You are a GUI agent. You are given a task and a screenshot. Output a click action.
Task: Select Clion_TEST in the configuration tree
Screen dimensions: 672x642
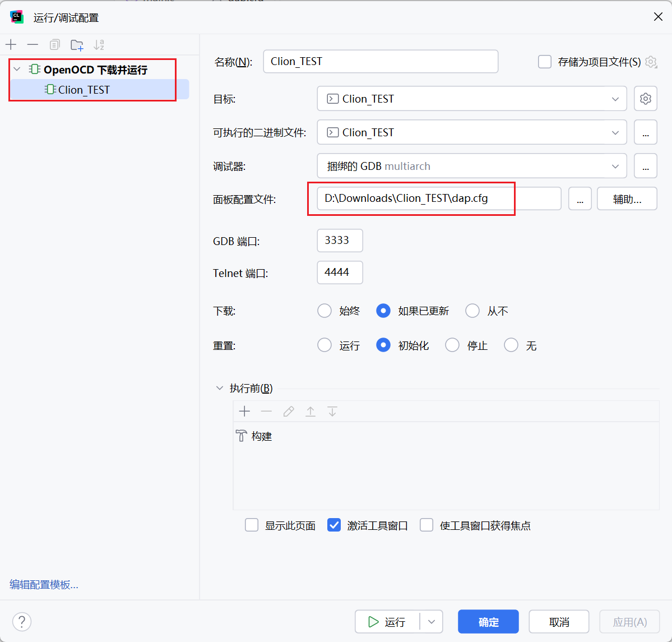point(99,90)
